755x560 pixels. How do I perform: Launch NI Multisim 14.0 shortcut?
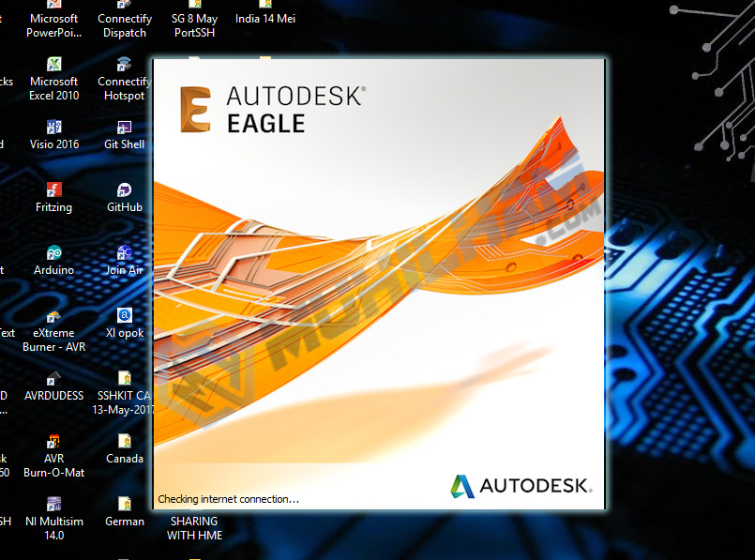54,519
